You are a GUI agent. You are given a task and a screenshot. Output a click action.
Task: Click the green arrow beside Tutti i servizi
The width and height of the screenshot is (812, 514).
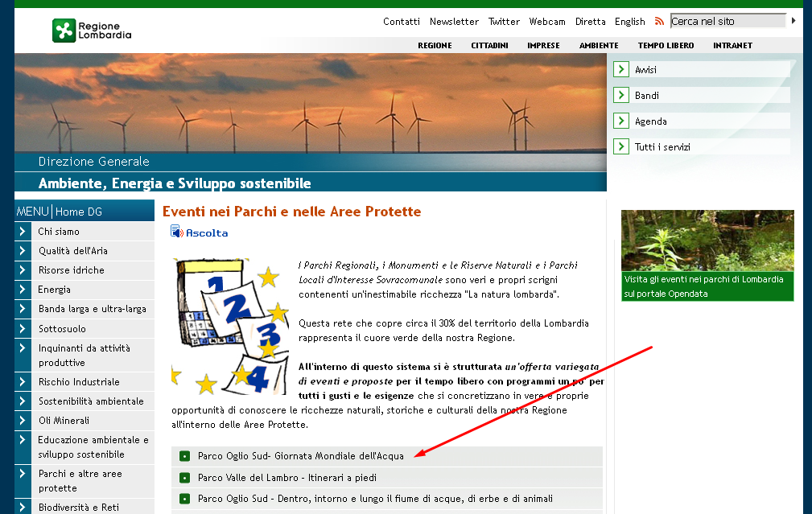point(621,147)
